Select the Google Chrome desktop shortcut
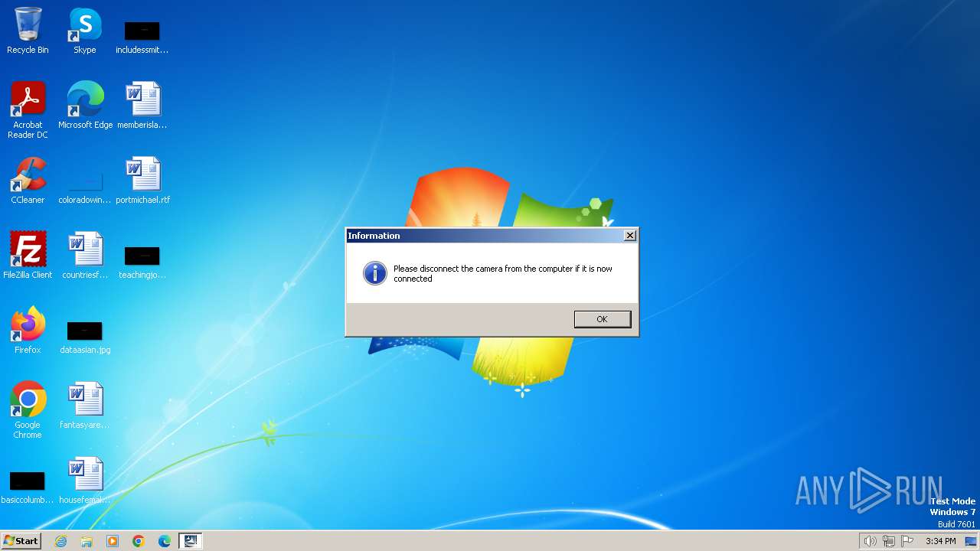 coord(28,410)
